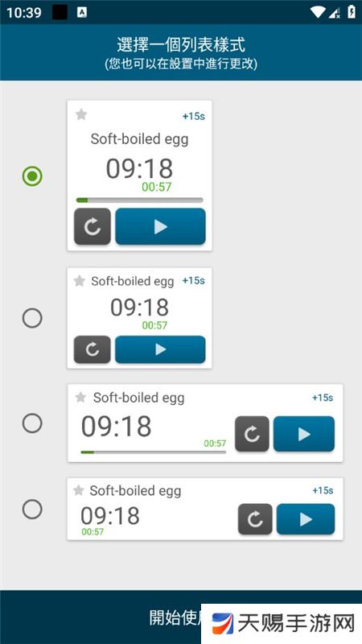Select the second compact card style radio
This screenshot has height=644, width=362.
pos(32,318)
